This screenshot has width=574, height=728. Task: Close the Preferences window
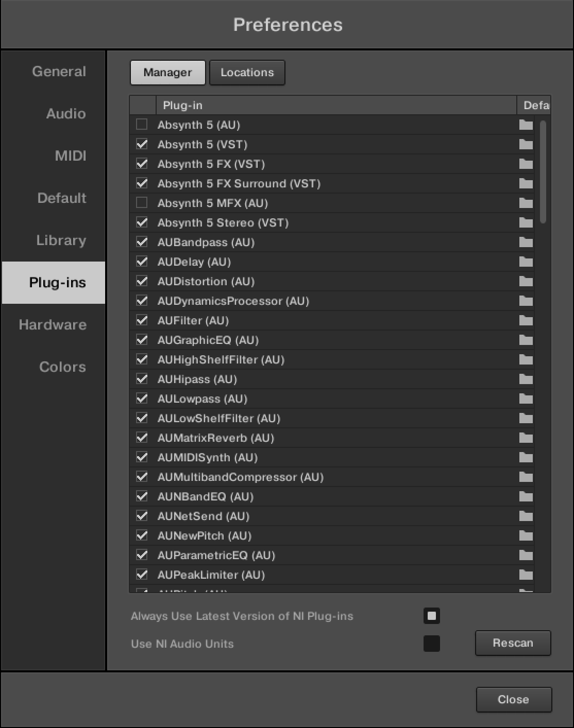pyautogui.click(x=513, y=699)
